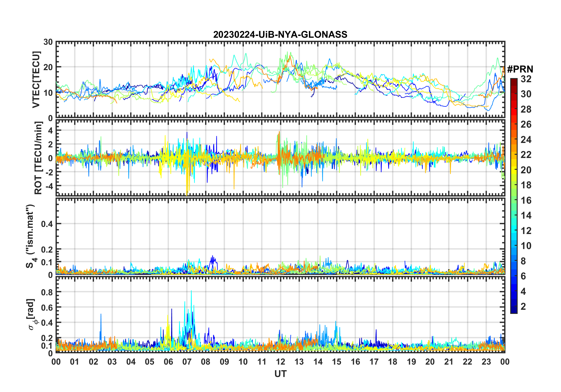The height and width of the screenshot is (392, 561).
Task: Click the "23" hour tick label
Action: (486, 362)
